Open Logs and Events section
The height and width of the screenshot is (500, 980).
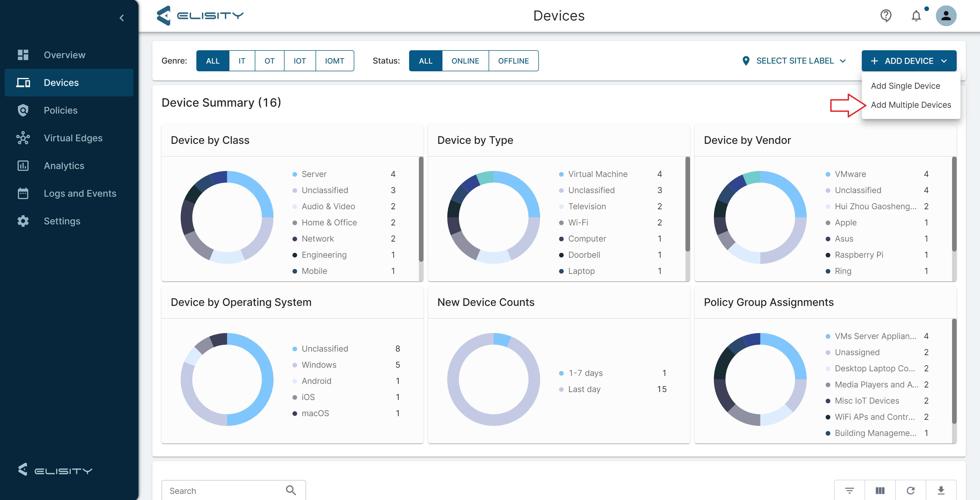click(80, 193)
